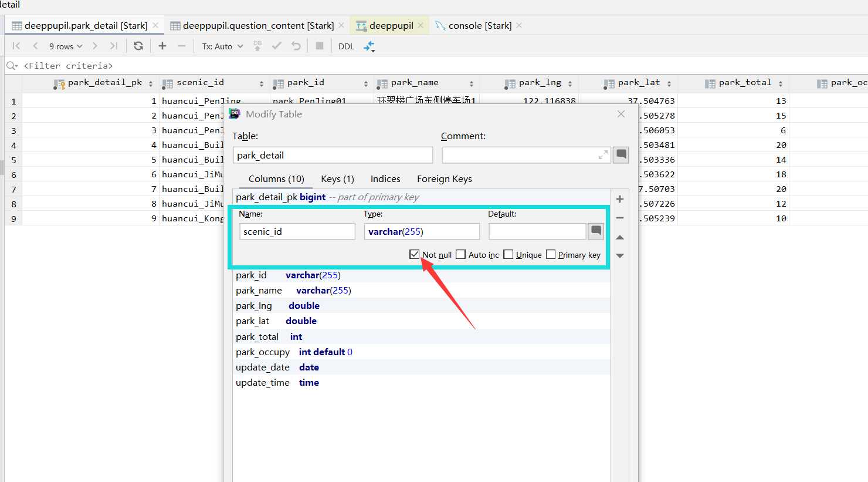868x482 pixels.
Task: Click the DDL button in the toolbar
Action: click(347, 46)
